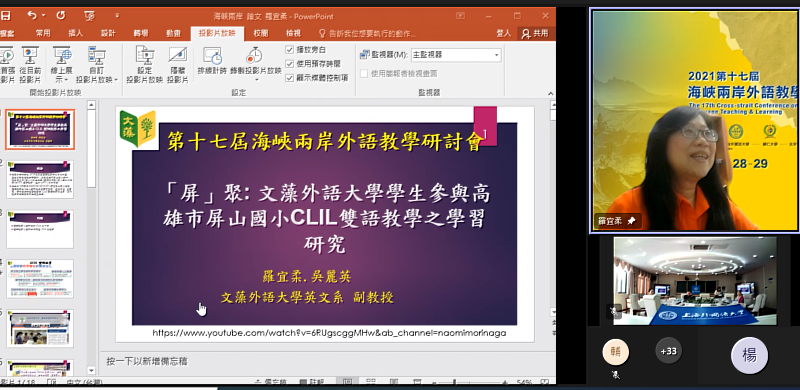Open 設定投影片放映 setup dialog
Screen dimensions: 800x390
coord(144,65)
